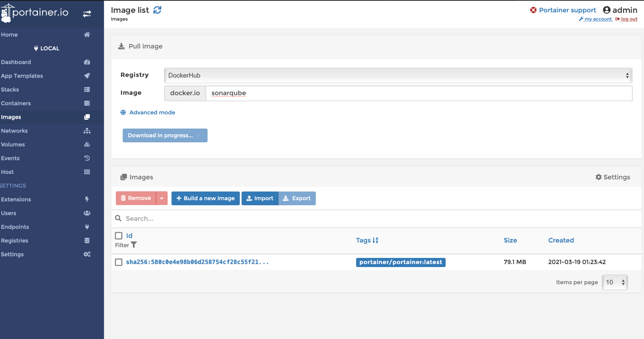The width and height of the screenshot is (644, 339).
Task: Navigate to Volumes
Action: tap(13, 145)
